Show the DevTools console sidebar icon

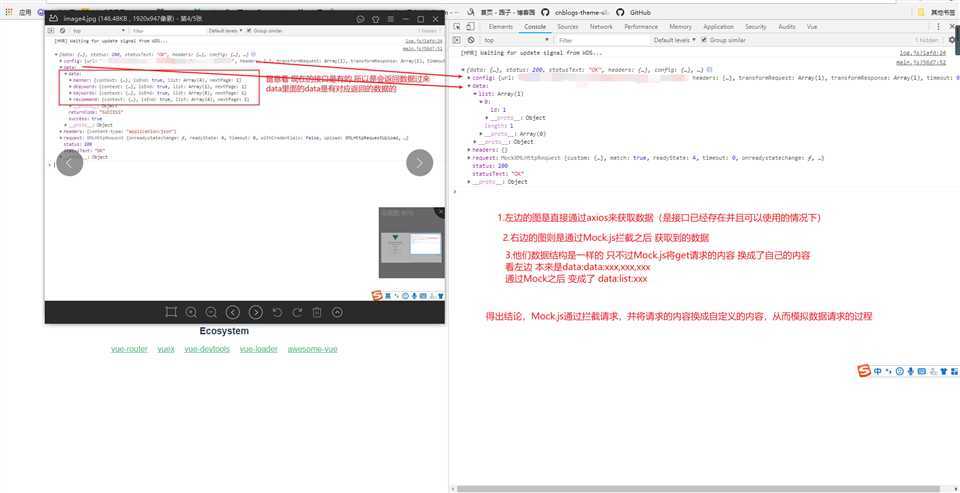457,40
